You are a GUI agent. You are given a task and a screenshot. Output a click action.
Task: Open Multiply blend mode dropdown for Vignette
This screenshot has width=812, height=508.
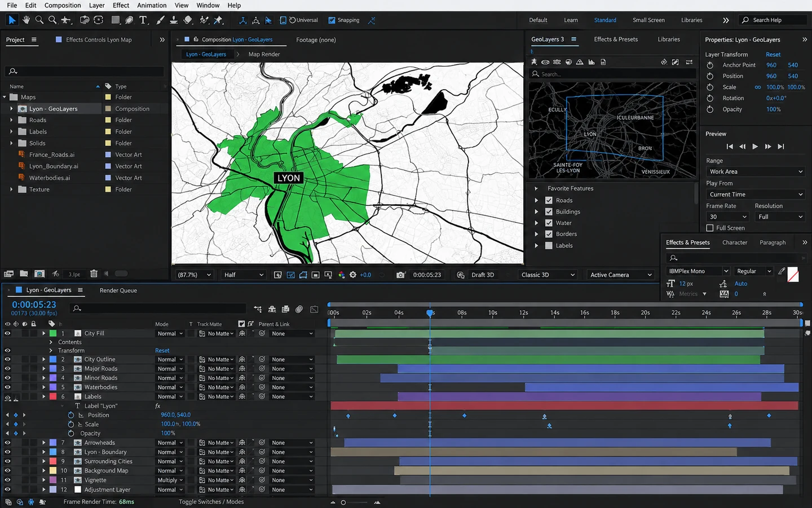[x=170, y=480]
